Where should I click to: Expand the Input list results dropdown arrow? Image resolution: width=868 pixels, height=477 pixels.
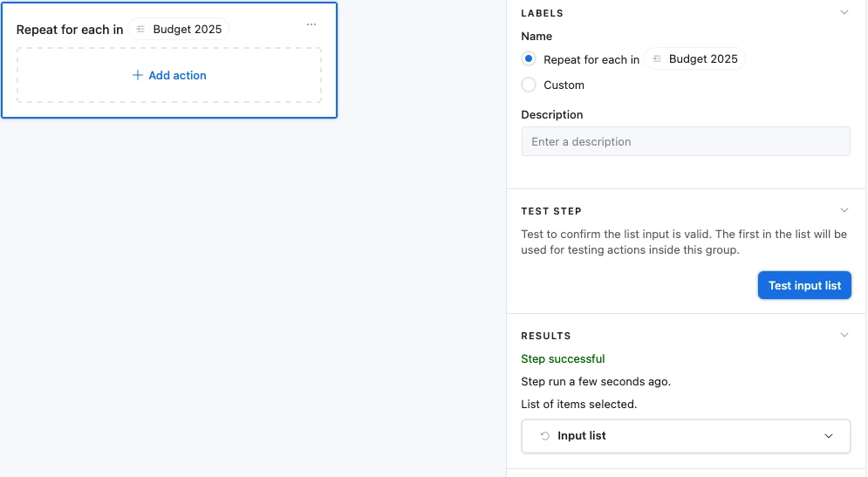[829, 436]
